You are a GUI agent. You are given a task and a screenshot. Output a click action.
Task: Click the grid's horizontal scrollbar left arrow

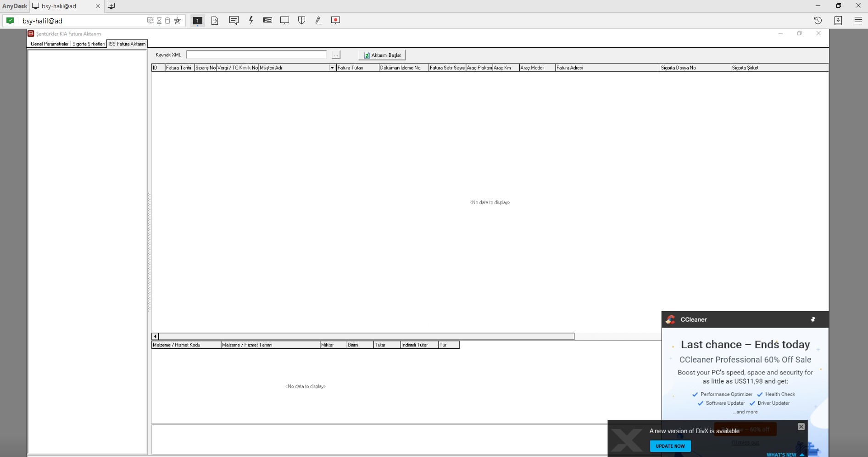pyautogui.click(x=155, y=336)
